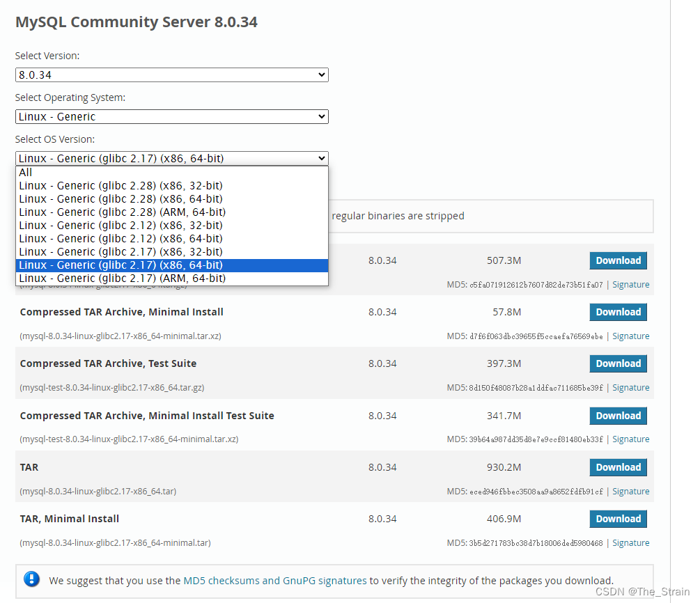700x603 pixels.
Task: Download the 507.3M archive
Action: point(619,260)
